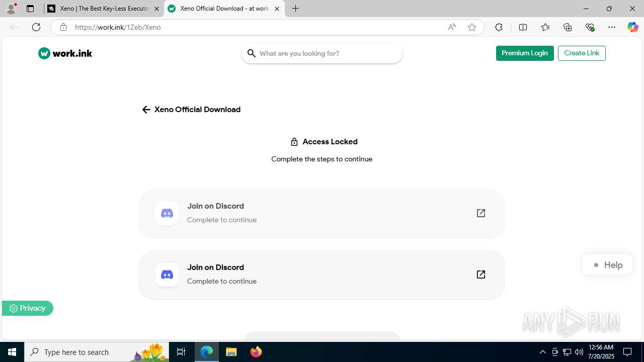This screenshot has height=362, width=644.
Task: Open network status tray icon
Action: [x=567, y=352]
